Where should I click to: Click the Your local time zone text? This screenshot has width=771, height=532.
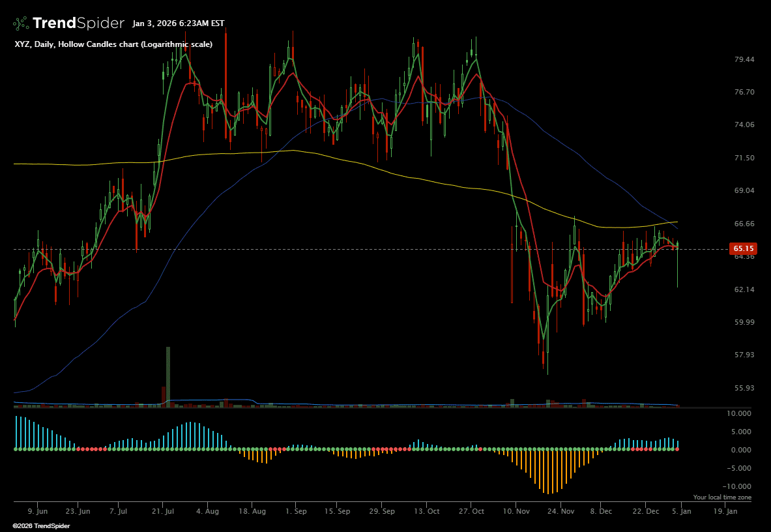tap(722, 497)
